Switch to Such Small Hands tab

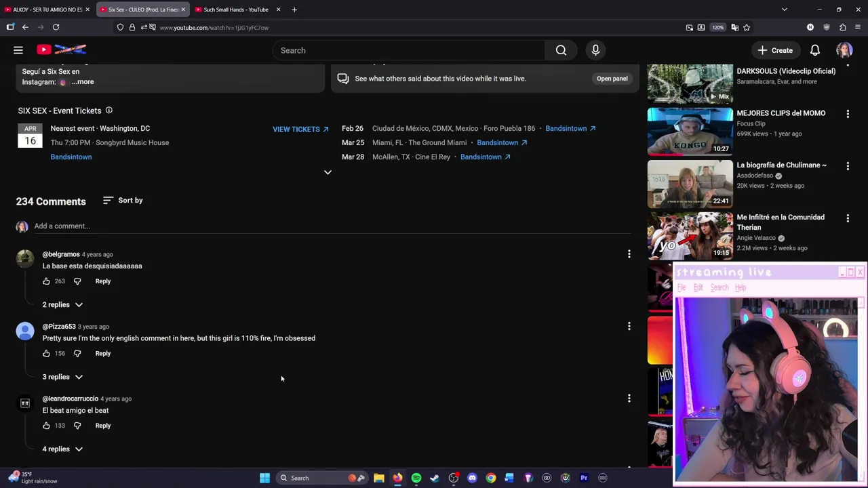[237, 9]
